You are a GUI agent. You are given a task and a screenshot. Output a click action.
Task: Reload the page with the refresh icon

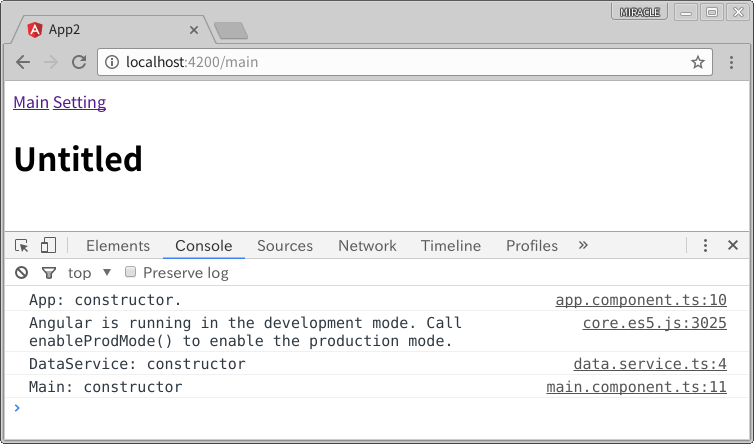pos(79,62)
